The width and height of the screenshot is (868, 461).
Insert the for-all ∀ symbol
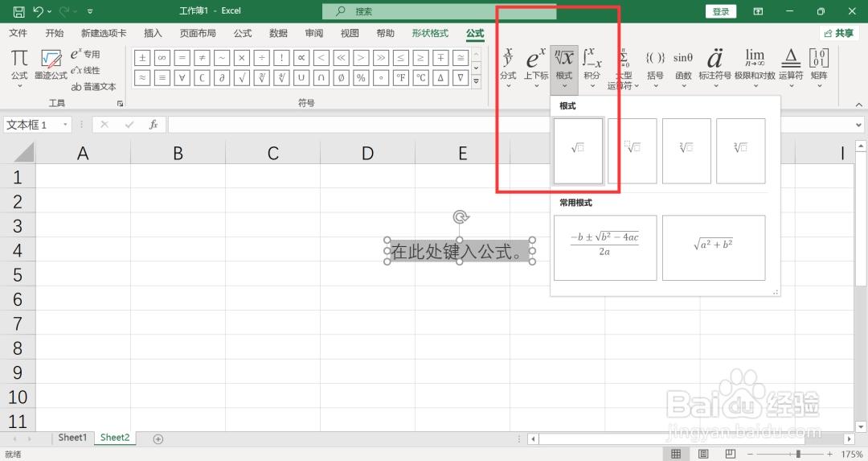coord(182,78)
